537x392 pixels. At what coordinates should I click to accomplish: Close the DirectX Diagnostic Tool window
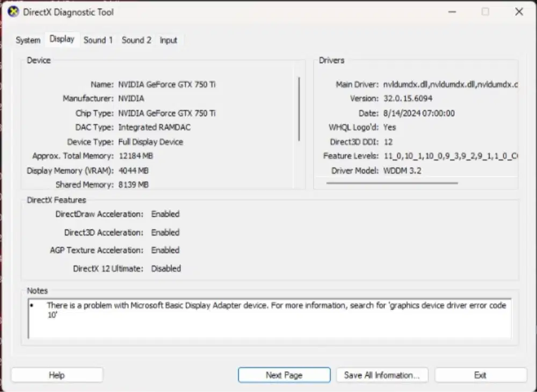click(519, 12)
